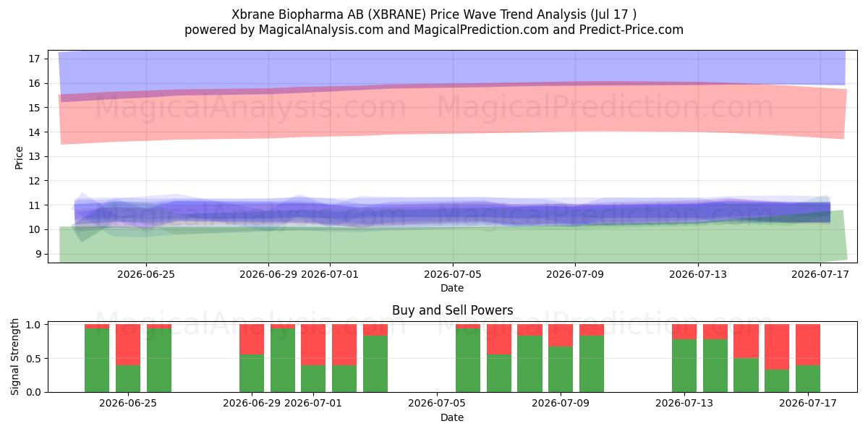Click 2026-06-29 date label under price chart
Viewport: 868px width, 434px height.
(x=268, y=274)
